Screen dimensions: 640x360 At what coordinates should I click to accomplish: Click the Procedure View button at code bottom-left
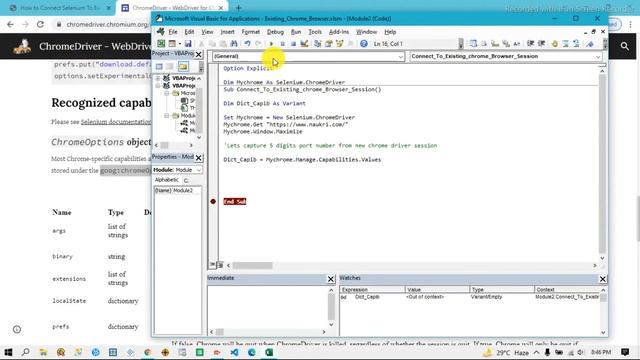coord(213,265)
